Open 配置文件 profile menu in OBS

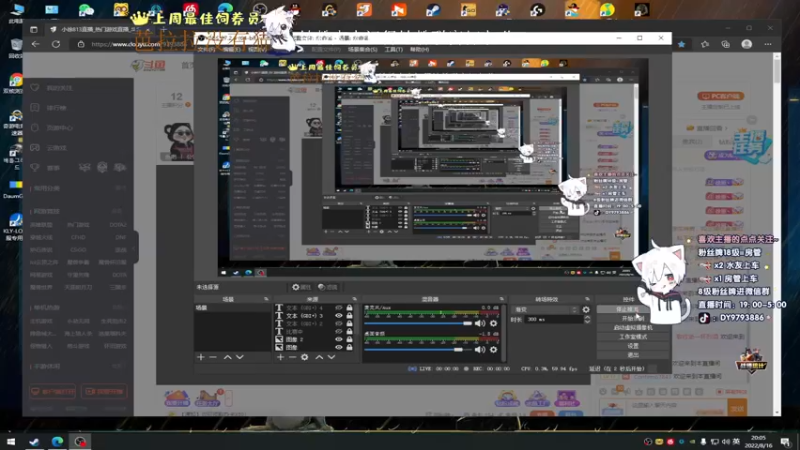[x=326, y=49]
